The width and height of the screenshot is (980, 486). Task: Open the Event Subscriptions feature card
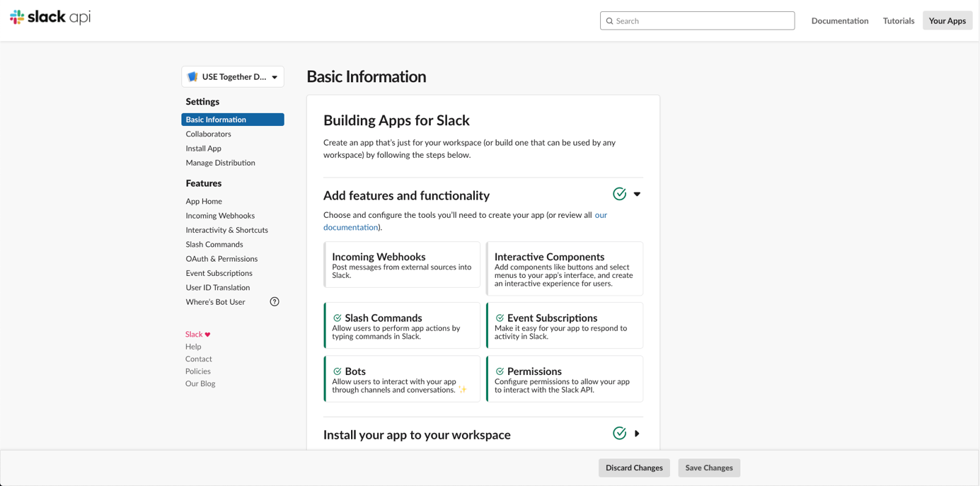point(565,325)
